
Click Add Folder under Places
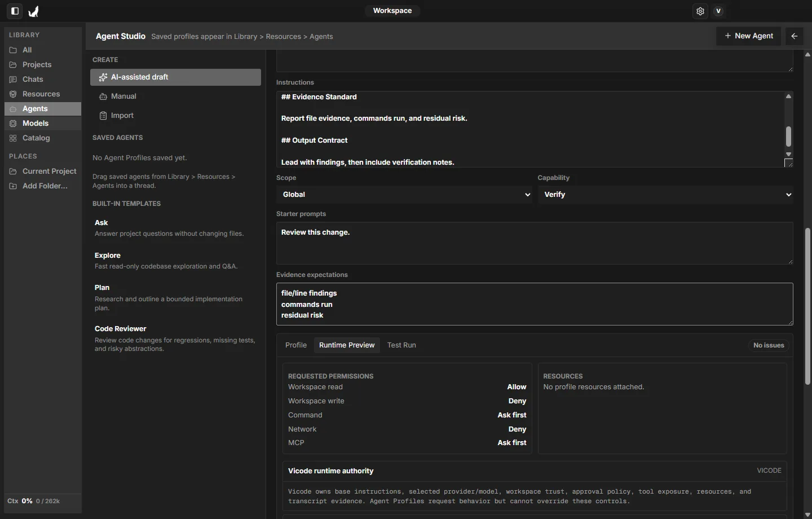point(43,186)
